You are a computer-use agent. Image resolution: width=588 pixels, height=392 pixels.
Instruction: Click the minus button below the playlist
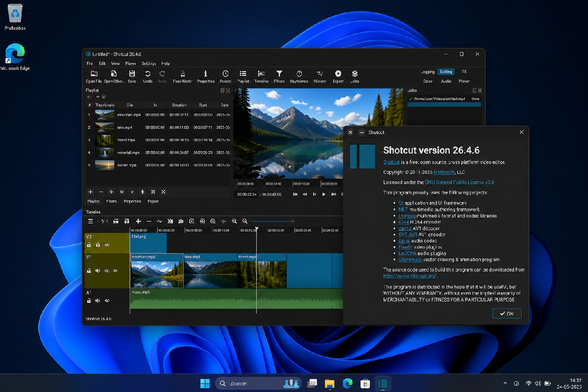pyautogui.click(x=101, y=192)
